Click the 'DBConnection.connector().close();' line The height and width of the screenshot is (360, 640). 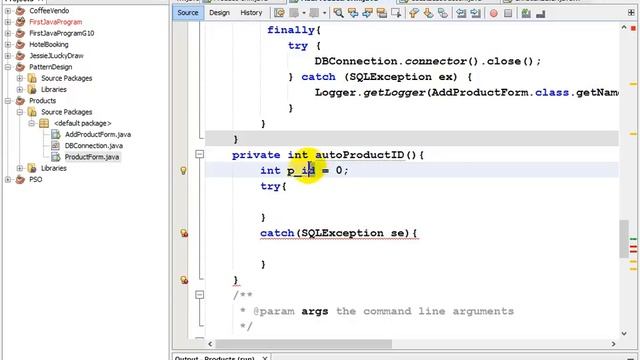pos(428,61)
